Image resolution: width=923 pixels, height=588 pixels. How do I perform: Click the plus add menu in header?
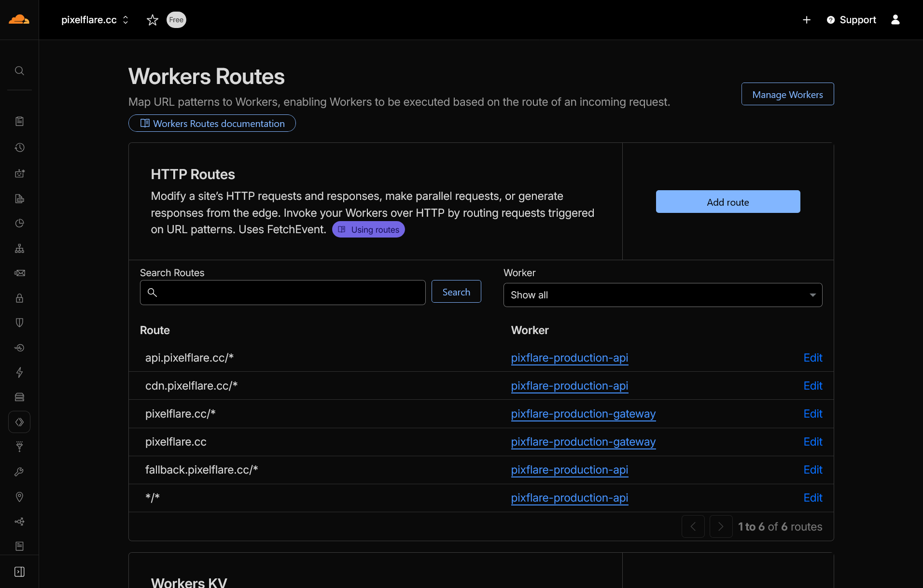click(x=806, y=20)
